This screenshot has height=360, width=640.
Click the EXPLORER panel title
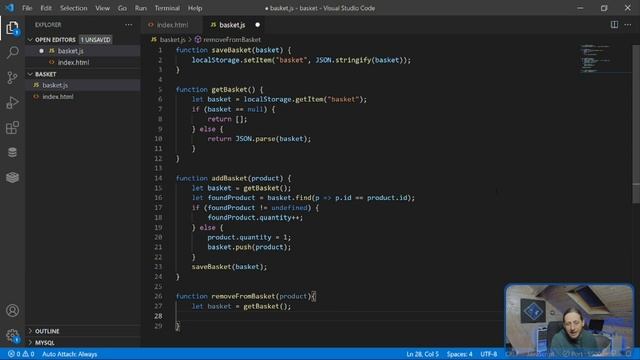[48, 25]
